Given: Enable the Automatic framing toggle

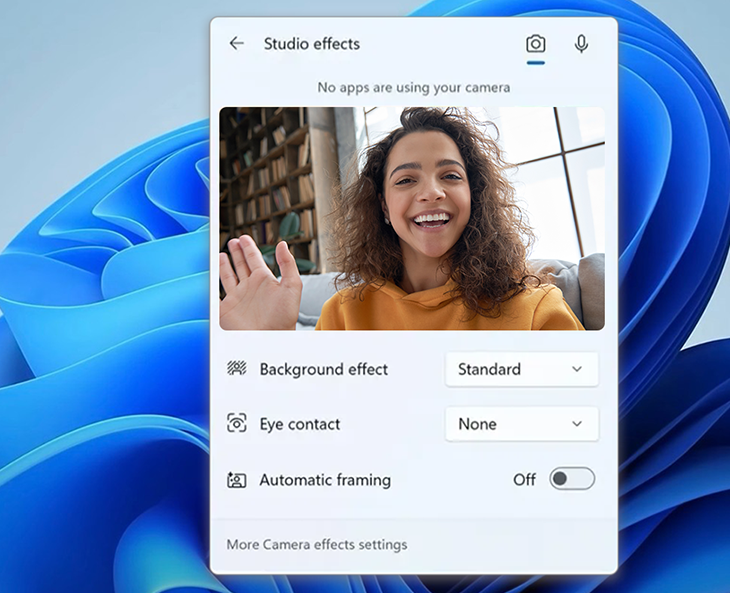Looking at the screenshot, I should [572, 479].
